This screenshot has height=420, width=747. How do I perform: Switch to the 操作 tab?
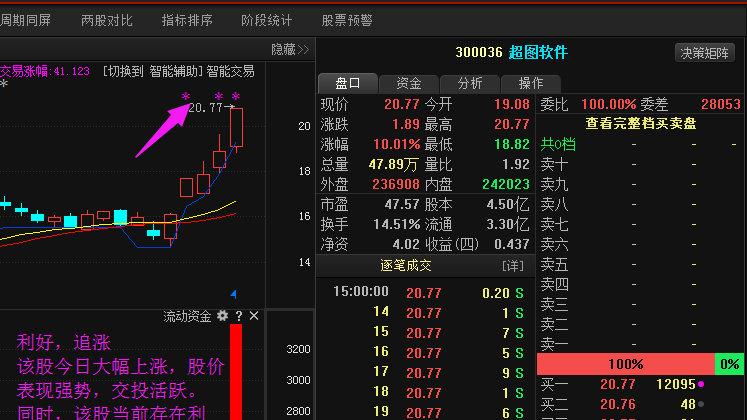click(531, 83)
